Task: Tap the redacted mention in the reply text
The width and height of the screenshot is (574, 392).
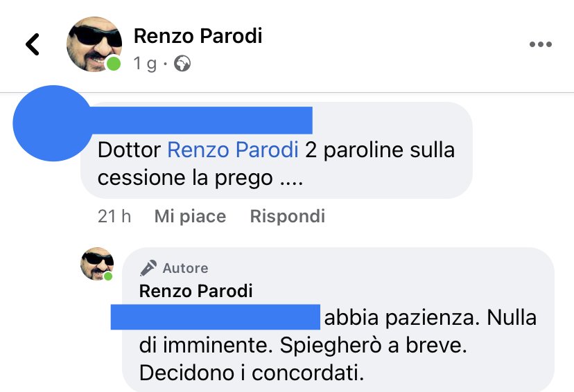Action: 215,317
